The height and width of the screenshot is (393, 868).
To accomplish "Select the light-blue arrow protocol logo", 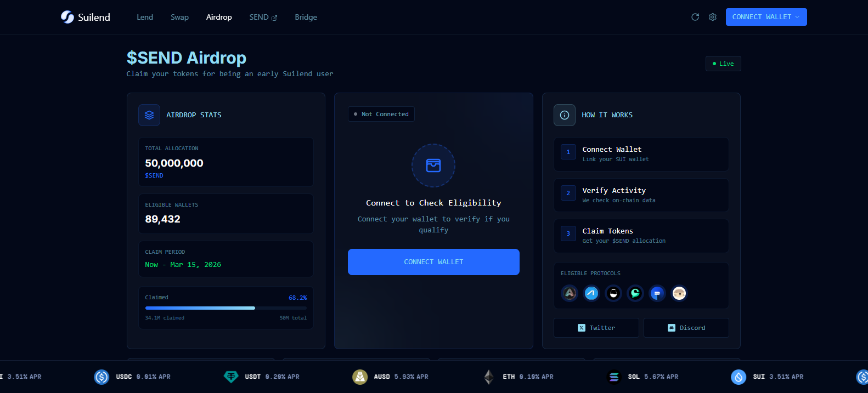I will 591,293.
